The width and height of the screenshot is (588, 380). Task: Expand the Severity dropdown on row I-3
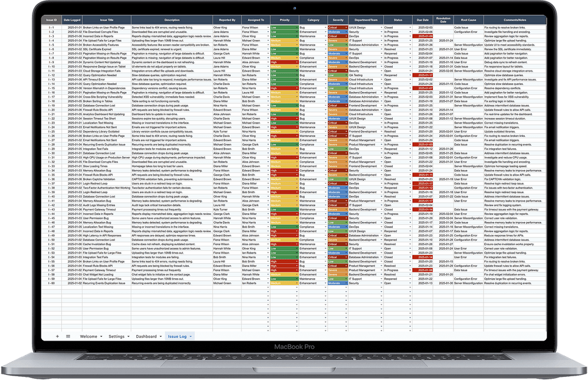(x=345, y=37)
